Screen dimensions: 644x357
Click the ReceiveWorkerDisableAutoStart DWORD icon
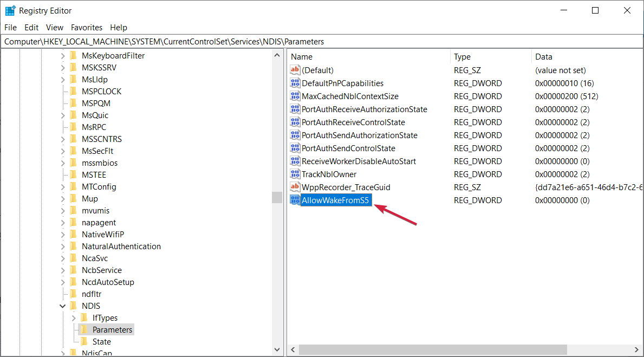tap(295, 161)
